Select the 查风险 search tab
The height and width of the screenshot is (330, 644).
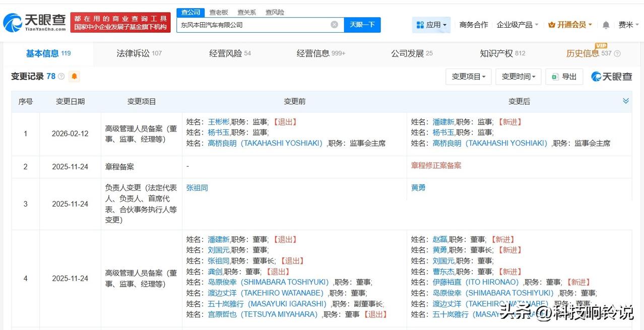tap(275, 12)
